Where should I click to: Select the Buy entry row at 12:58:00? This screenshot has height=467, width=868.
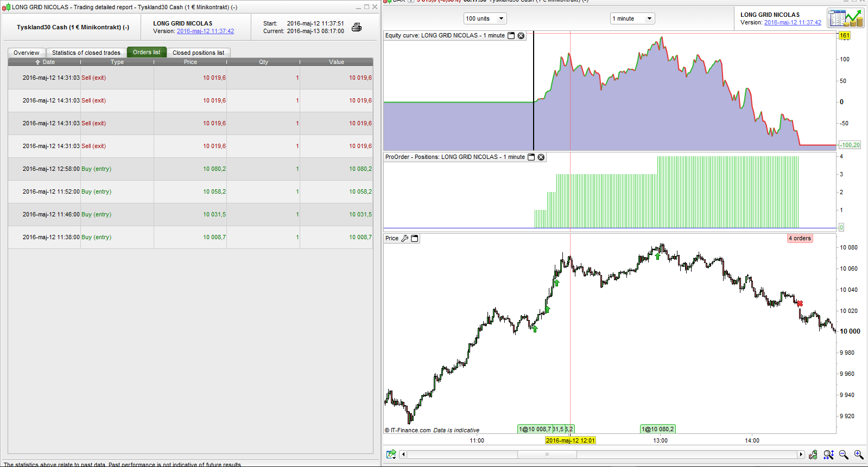click(191, 169)
